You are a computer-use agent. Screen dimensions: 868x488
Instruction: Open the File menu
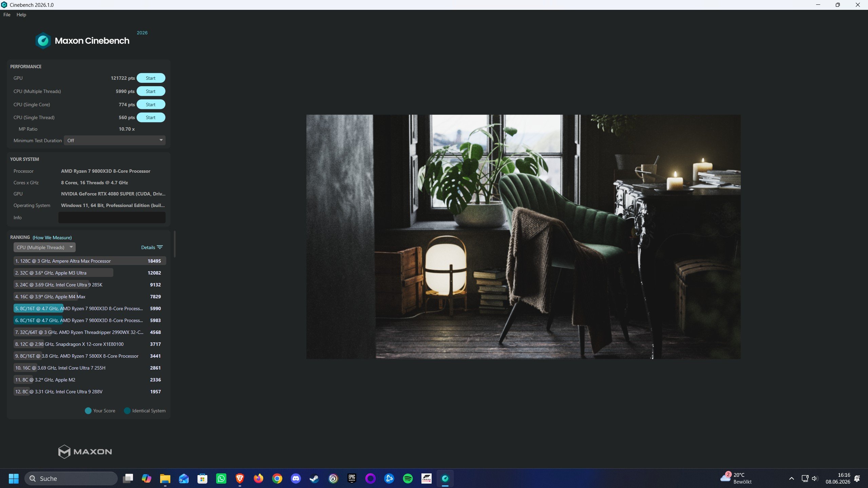pyautogui.click(x=7, y=15)
